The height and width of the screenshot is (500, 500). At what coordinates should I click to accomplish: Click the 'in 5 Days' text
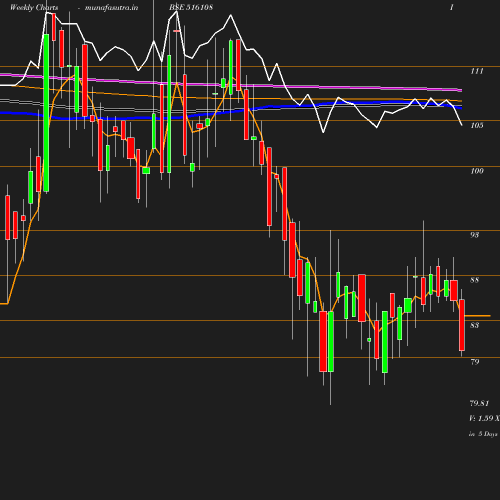pyautogui.click(x=483, y=434)
